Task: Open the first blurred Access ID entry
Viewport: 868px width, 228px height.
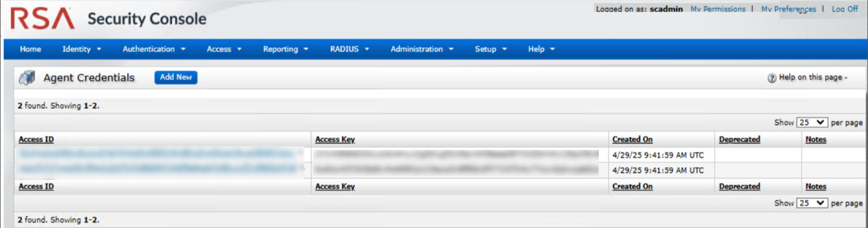Action: [x=157, y=154]
